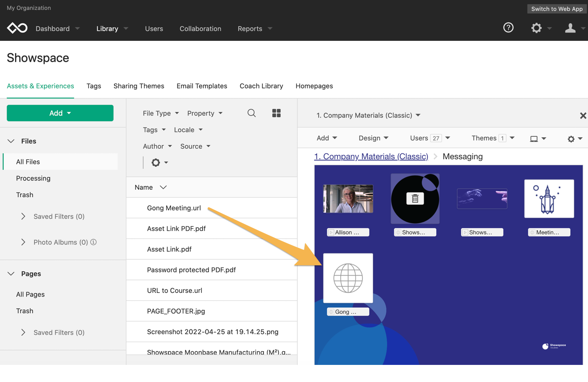Open the Reports menu
The width and height of the screenshot is (588, 382).
255,28
